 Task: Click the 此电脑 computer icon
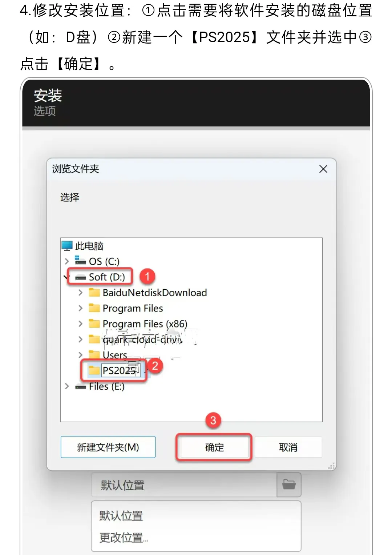pyautogui.click(x=67, y=246)
